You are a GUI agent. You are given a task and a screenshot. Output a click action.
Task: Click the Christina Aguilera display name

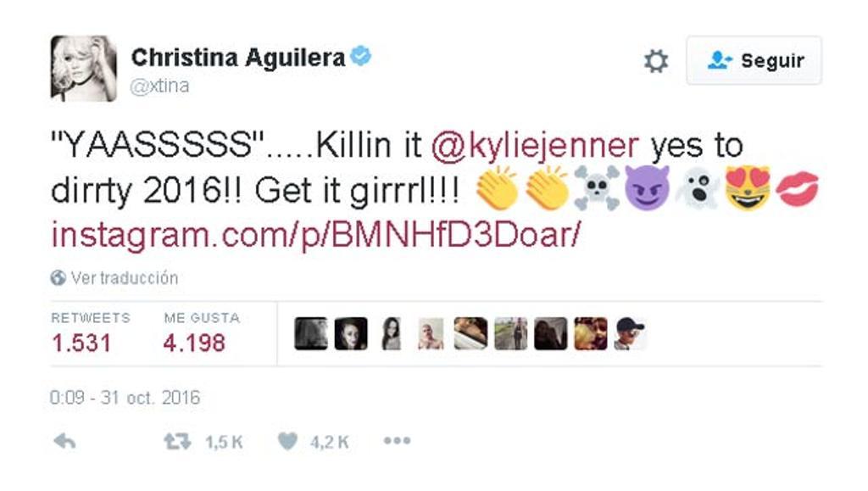click(238, 57)
